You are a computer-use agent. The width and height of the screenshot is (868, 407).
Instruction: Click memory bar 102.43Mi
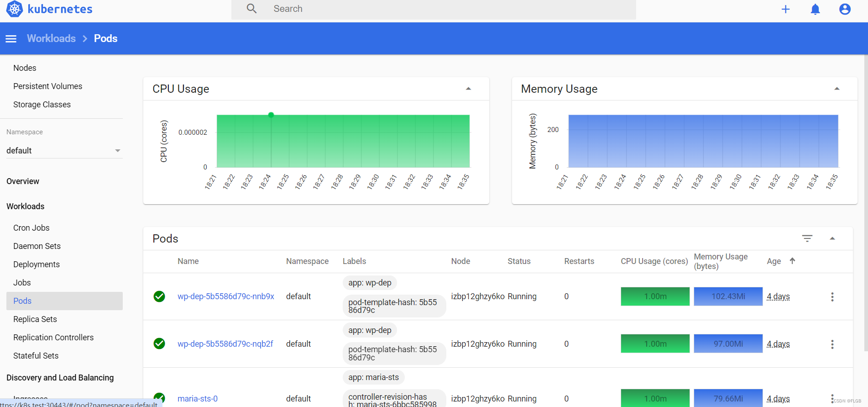pos(728,296)
